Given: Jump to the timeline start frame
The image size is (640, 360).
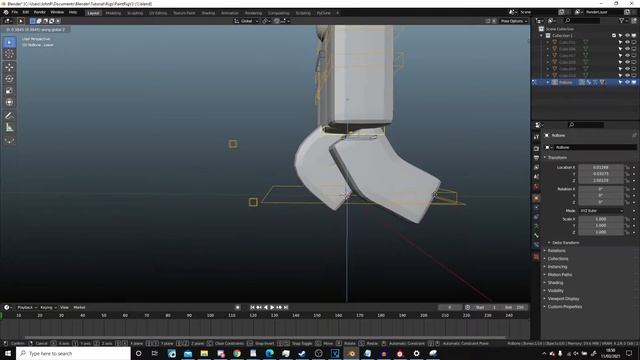Looking at the screenshot, I should pyautogui.click(x=252, y=307).
